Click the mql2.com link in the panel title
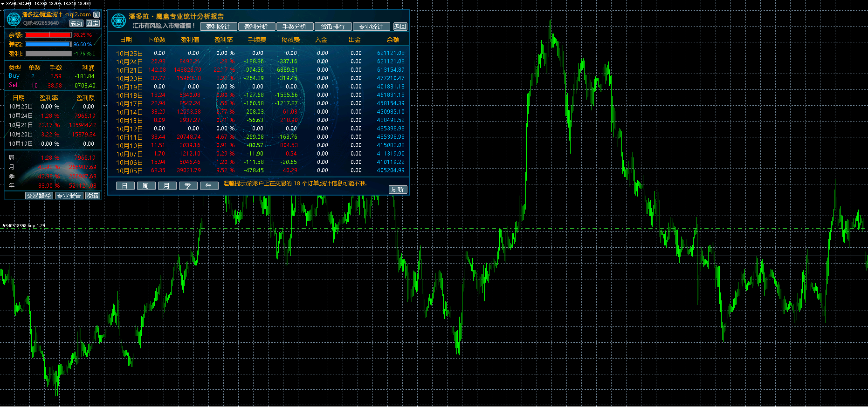Screen dimensions: 868x407 (x=77, y=14)
